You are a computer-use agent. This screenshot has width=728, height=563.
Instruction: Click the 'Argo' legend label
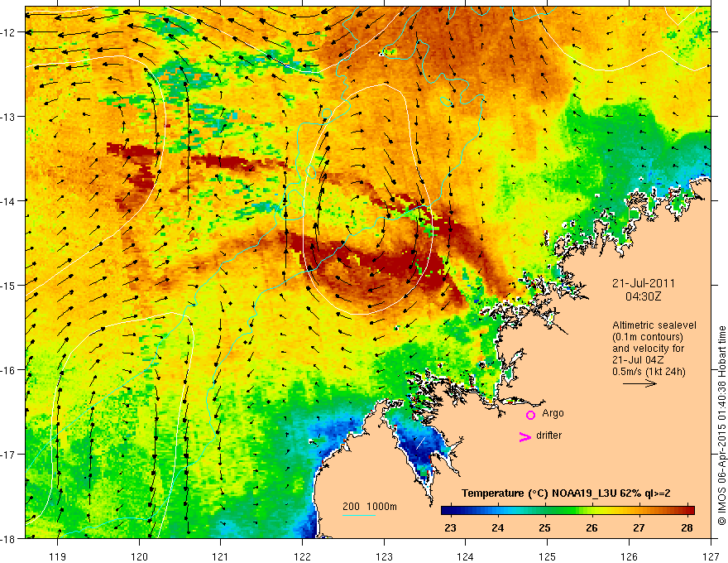pos(553,413)
